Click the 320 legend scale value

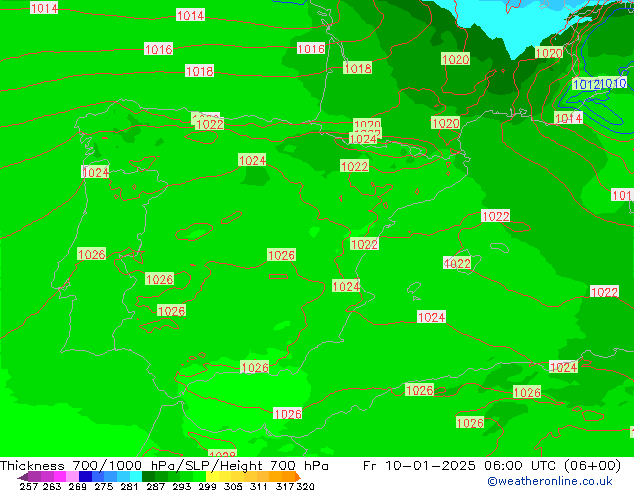pos(305,486)
